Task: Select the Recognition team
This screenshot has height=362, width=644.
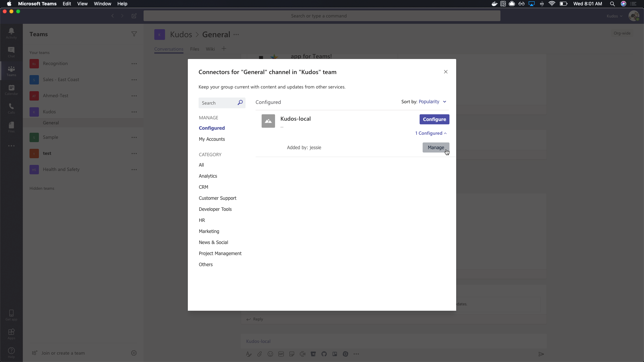Action: tap(83, 63)
